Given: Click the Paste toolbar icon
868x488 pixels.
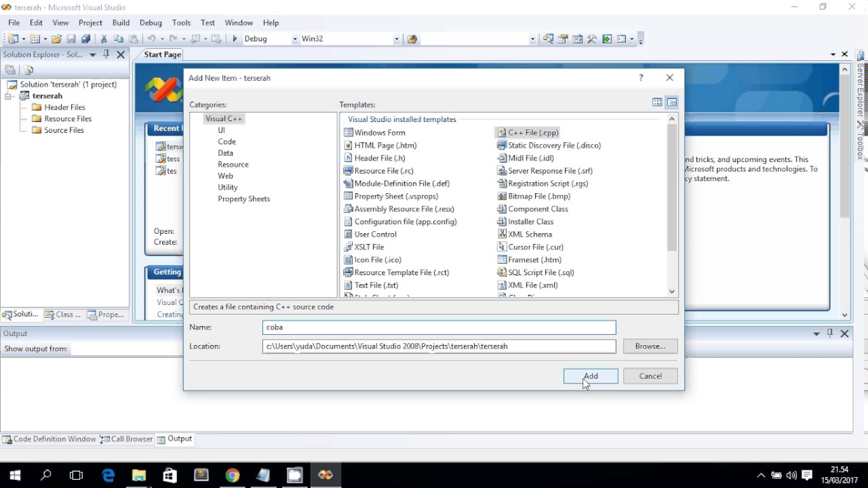Looking at the screenshot, I should pyautogui.click(x=134, y=39).
